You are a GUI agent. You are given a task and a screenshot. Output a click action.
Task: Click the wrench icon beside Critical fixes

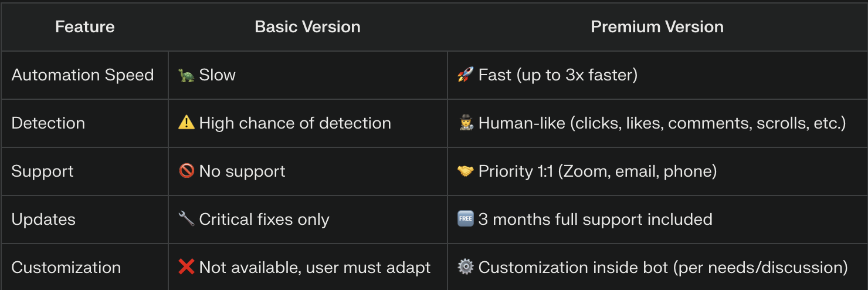pos(187,219)
